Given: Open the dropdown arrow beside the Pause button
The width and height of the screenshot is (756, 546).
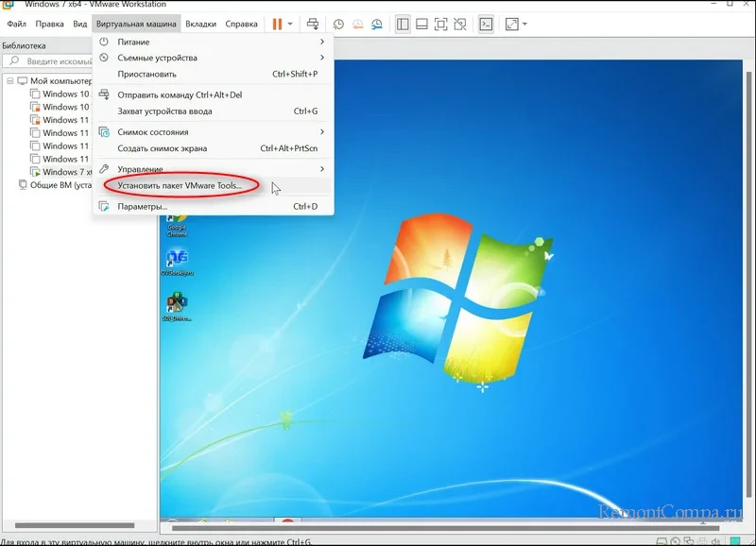Looking at the screenshot, I should [290, 25].
